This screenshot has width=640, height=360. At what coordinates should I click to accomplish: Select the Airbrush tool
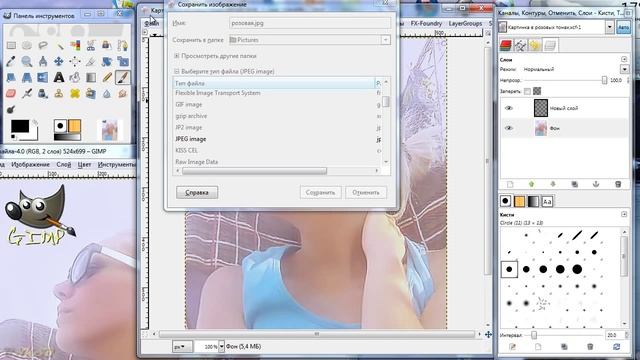click(x=27, y=93)
